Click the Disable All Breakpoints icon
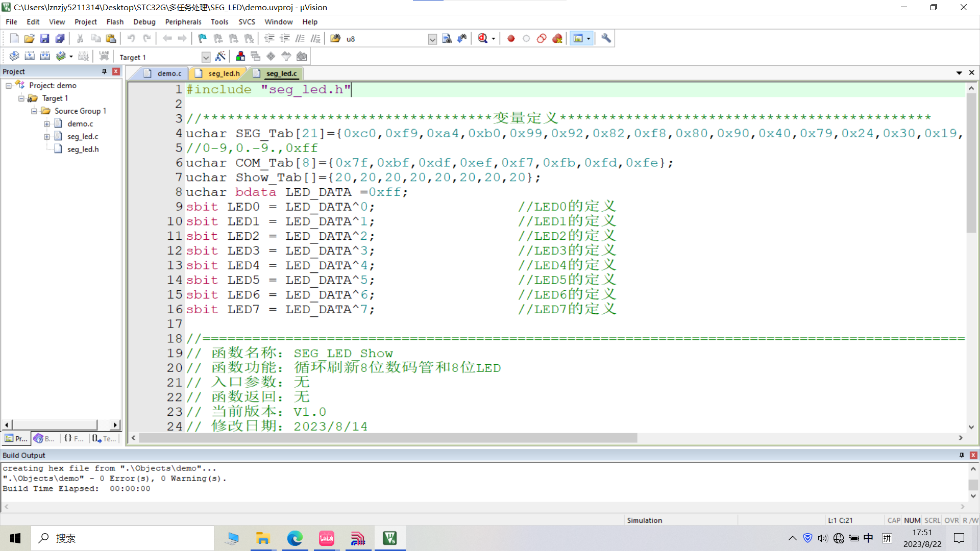Image resolution: width=980 pixels, height=551 pixels. point(542,38)
